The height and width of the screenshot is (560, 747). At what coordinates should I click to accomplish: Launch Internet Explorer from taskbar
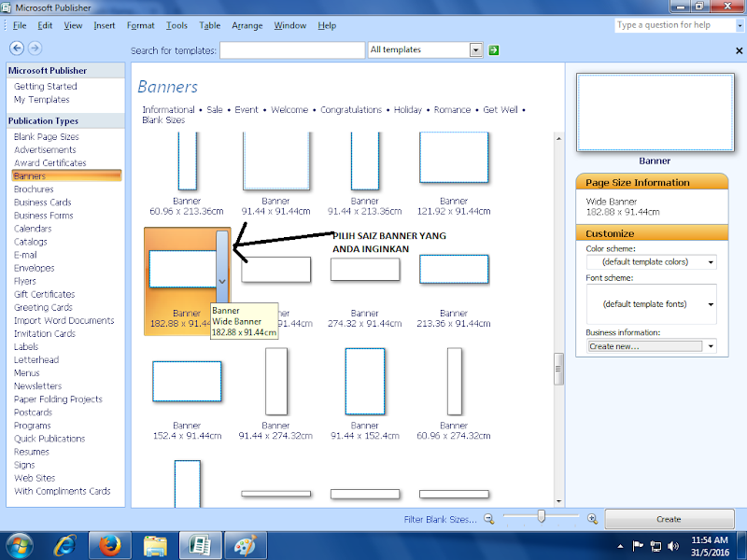pos(65,546)
